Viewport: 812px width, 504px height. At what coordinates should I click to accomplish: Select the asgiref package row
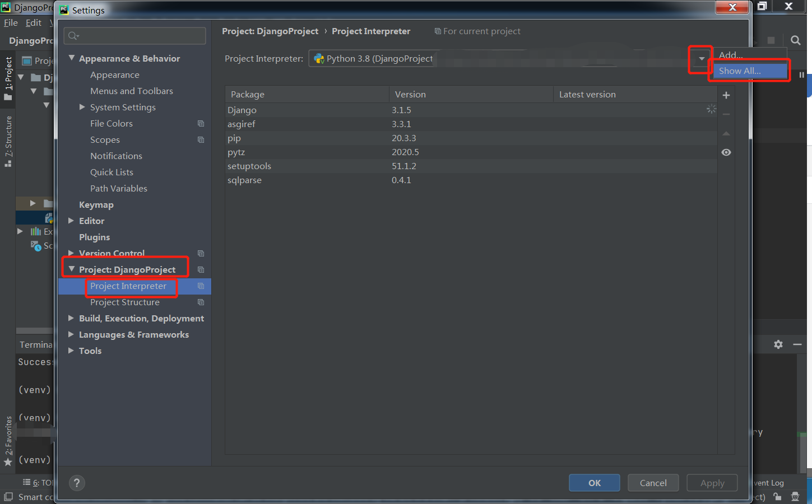pos(471,124)
